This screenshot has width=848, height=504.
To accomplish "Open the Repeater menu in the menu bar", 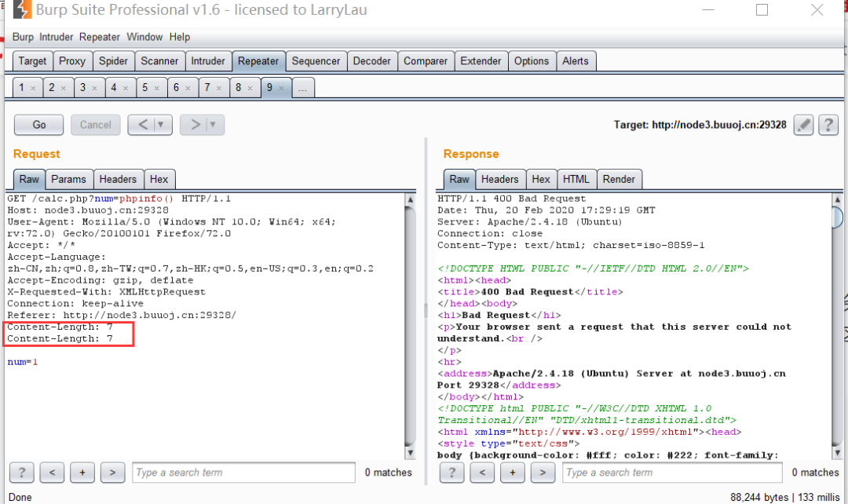I will [100, 37].
